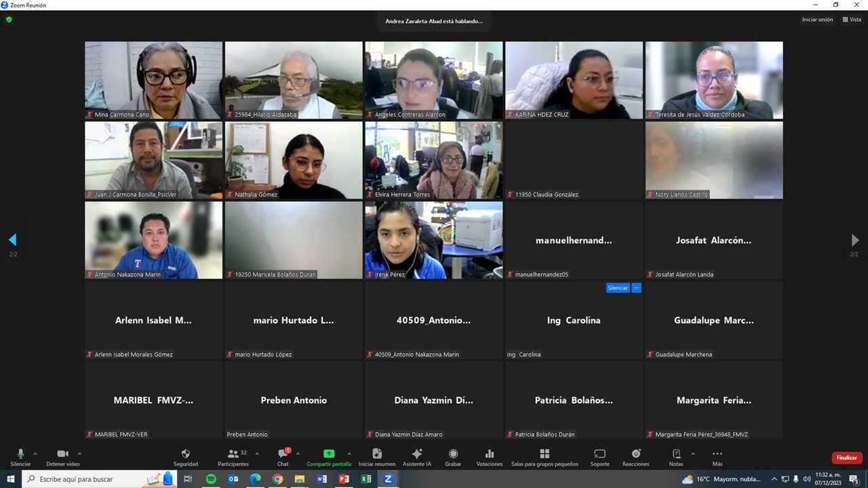Open the Seguridad shield icon

tap(186, 454)
